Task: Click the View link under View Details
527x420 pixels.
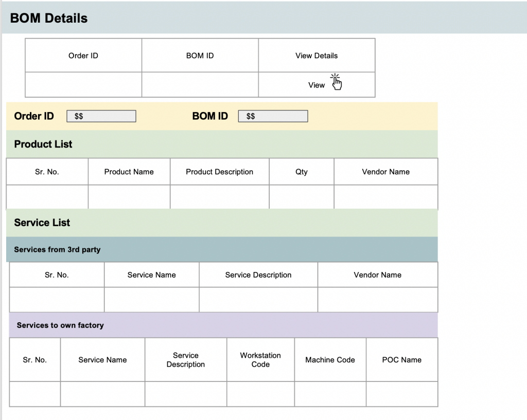Action: click(x=317, y=85)
